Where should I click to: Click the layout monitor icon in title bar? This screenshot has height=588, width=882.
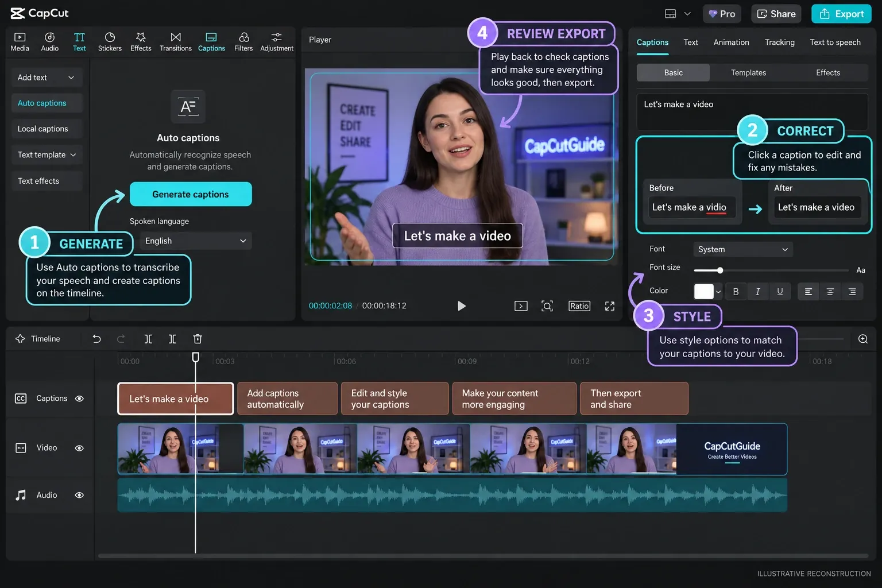click(x=670, y=14)
